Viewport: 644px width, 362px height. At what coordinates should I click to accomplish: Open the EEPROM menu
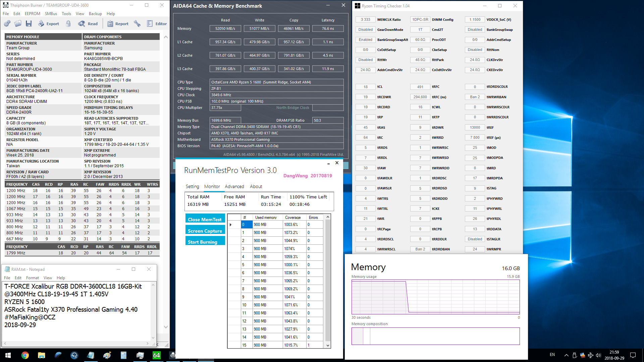tap(32, 14)
